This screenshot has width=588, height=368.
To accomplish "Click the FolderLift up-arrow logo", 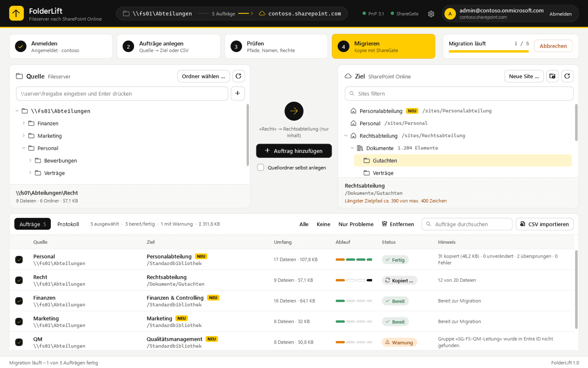I will point(16,13).
